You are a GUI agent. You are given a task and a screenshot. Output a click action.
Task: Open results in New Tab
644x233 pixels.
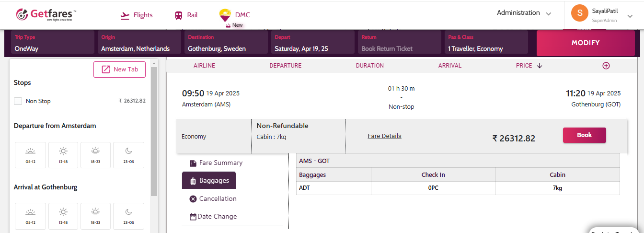[119, 70]
